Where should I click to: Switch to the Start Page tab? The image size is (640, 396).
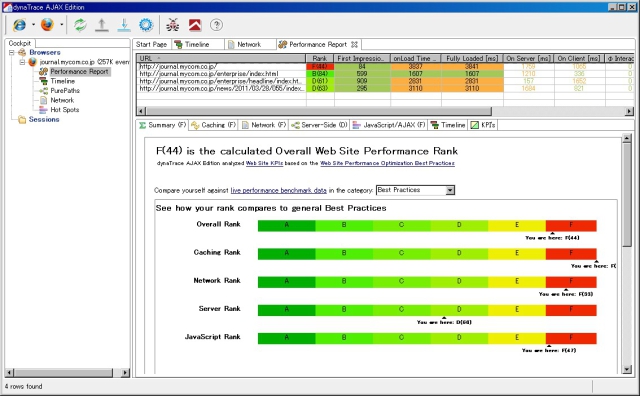pos(151,44)
